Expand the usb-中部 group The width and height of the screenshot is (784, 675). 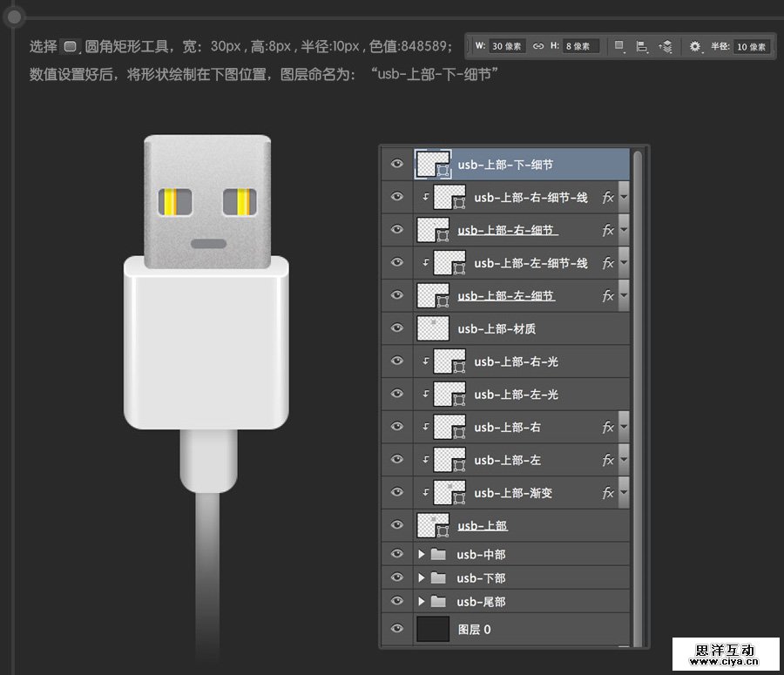(x=421, y=554)
